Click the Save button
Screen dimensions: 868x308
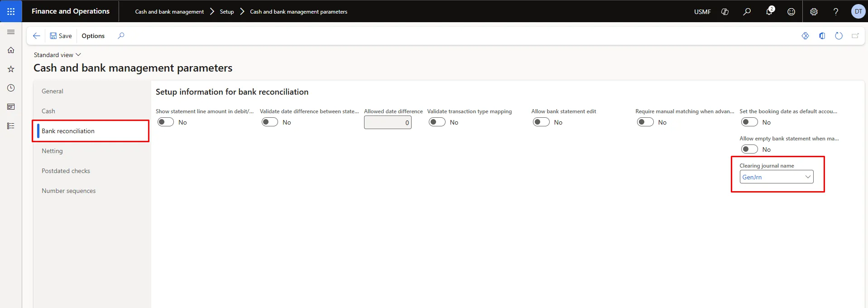coord(61,36)
